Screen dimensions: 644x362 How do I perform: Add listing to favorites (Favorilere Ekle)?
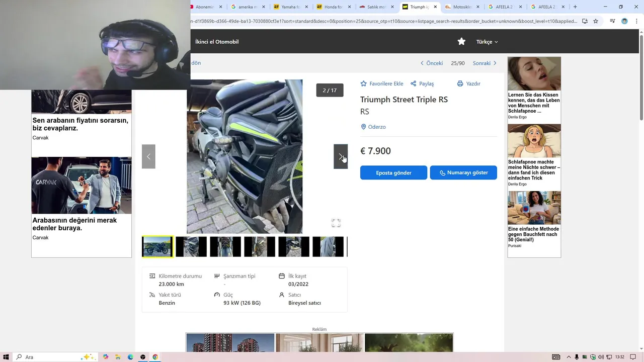click(x=382, y=83)
